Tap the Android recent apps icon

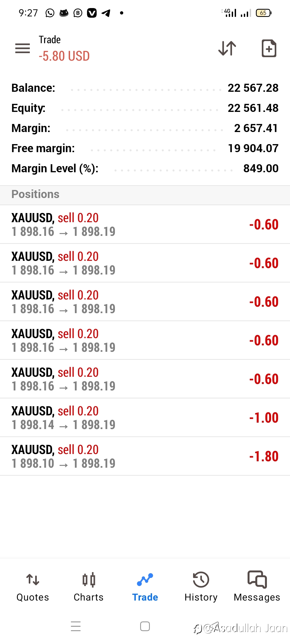[76, 626]
